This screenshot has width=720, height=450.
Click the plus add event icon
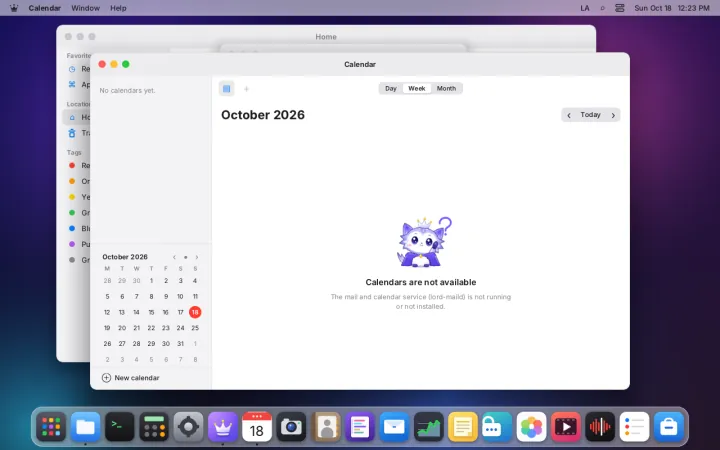pyautogui.click(x=247, y=89)
